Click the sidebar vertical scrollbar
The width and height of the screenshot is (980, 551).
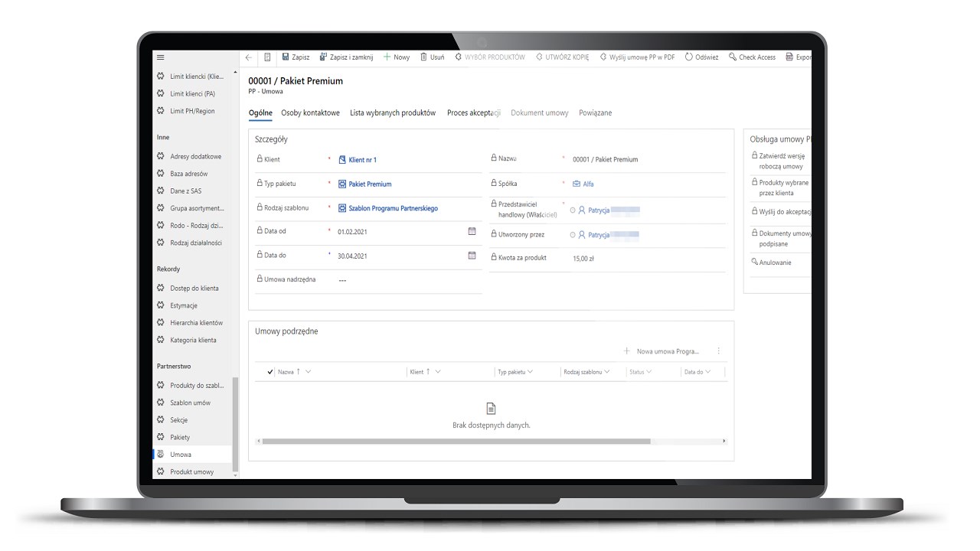[x=235, y=425]
